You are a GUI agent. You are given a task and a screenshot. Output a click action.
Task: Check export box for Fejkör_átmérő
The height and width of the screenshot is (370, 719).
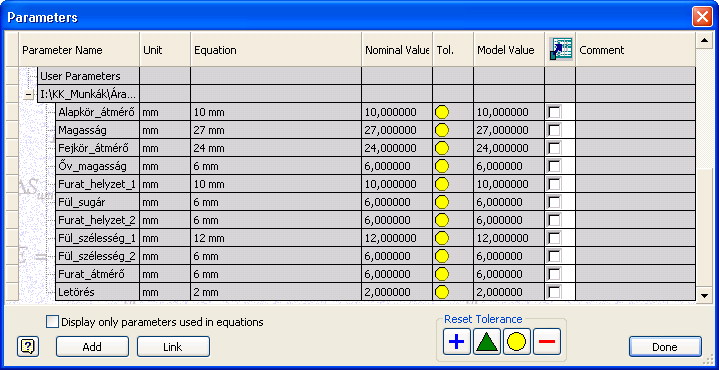554,148
